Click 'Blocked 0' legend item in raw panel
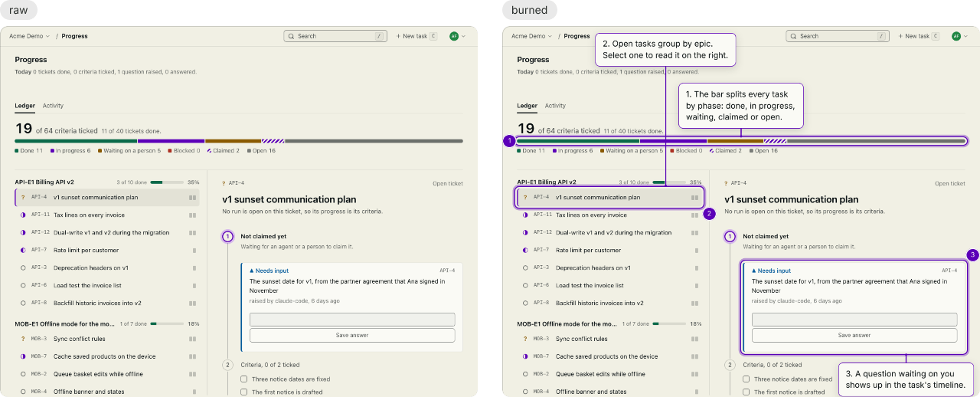Viewport: 980px width, 397px height. (184, 151)
